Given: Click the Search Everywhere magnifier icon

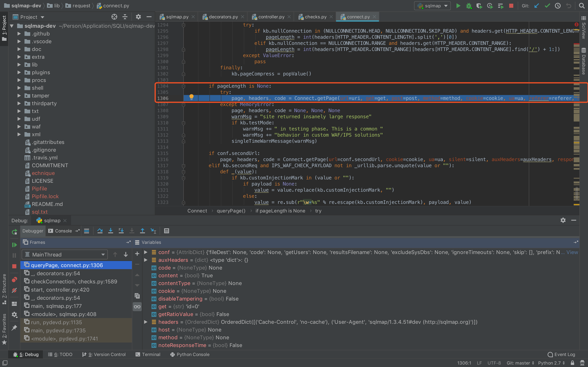Looking at the screenshot, I should (581, 6).
